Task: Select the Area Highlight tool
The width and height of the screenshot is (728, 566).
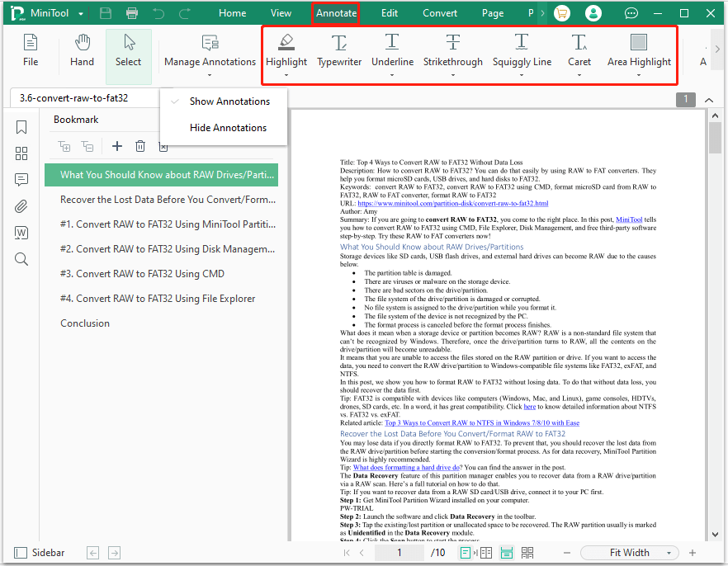Action: tap(639, 50)
